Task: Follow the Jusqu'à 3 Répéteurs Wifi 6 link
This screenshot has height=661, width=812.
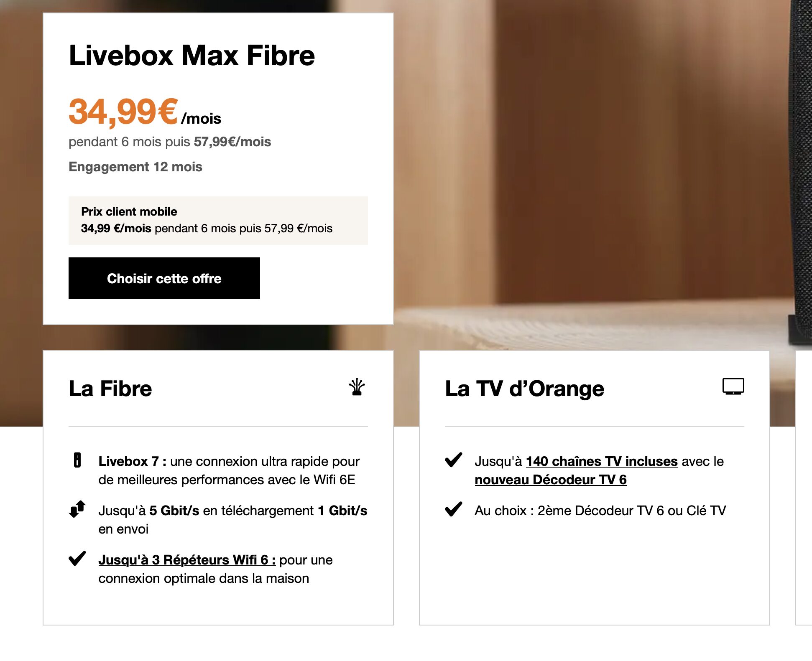Action: pyautogui.click(x=187, y=560)
